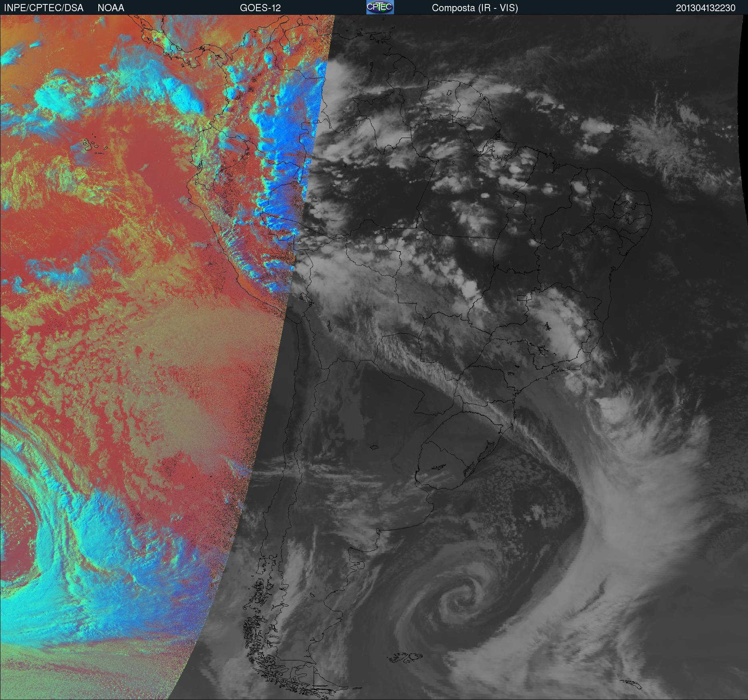The width and height of the screenshot is (748, 700).
Task: Click the INPE/CPTEC/DSA header label
Action: [x=44, y=8]
